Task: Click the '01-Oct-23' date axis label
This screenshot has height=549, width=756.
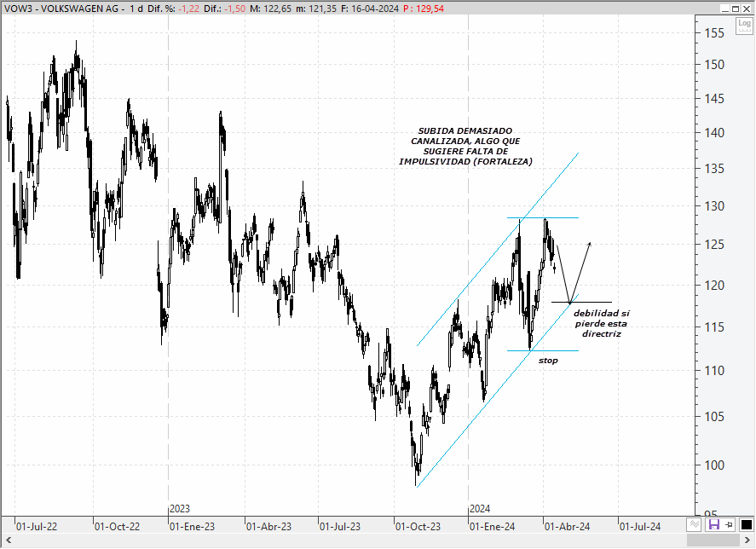Action: pyautogui.click(x=418, y=526)
